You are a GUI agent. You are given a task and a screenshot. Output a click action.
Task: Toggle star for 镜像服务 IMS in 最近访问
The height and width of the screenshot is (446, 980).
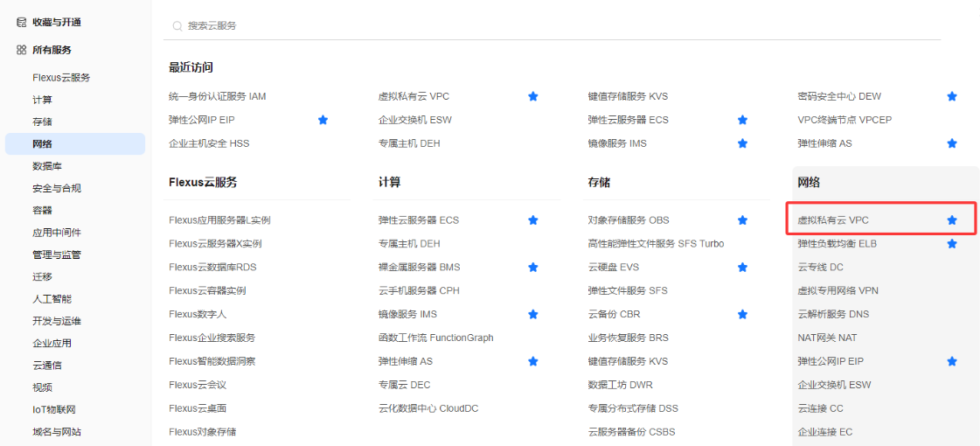pyautogui.click(x=742, y=143)
